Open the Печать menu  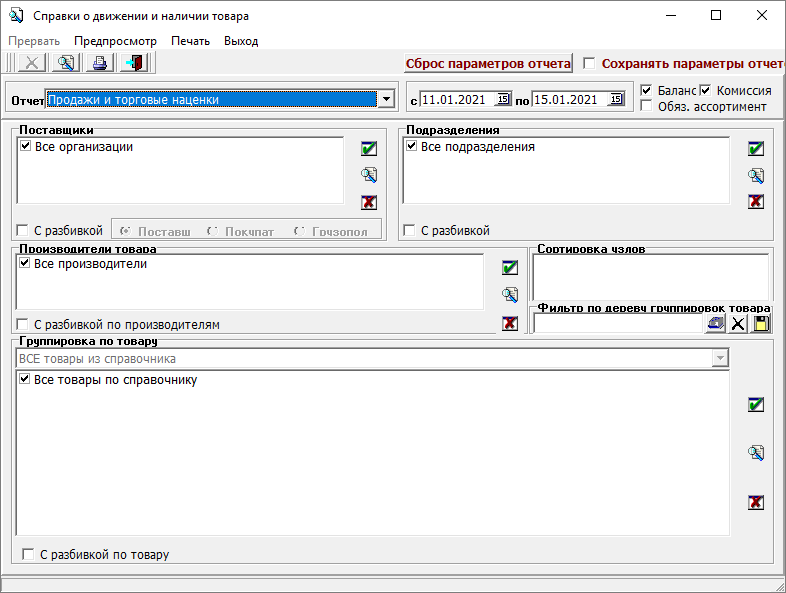click(x=190, y=41)
